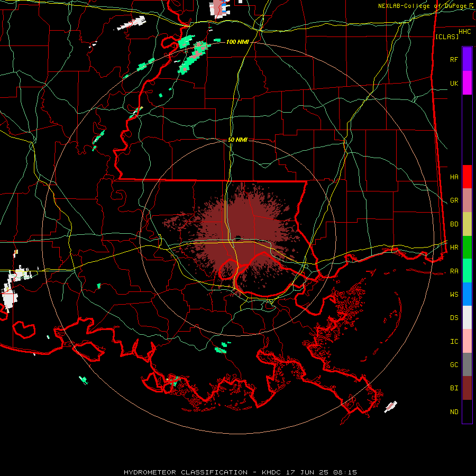Screen dimensions: 476x476
Task: Click the GC gray legend swatch
Action: click(x=467, y=364)
